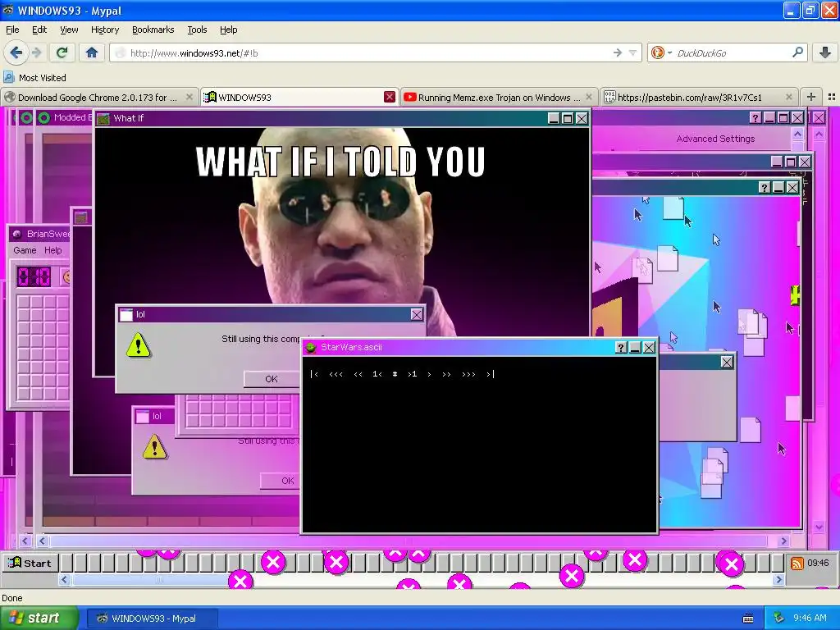Click OK in the front lol dialog

272,379
